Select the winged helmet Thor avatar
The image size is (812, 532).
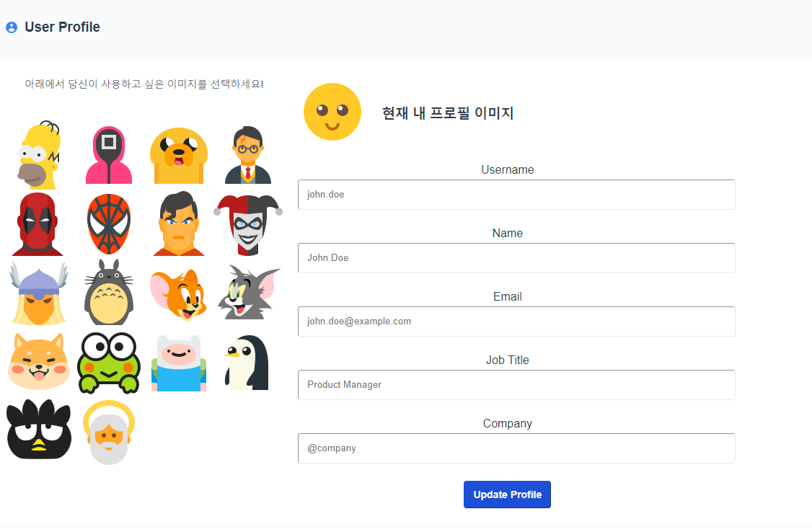tap(39, 293)
